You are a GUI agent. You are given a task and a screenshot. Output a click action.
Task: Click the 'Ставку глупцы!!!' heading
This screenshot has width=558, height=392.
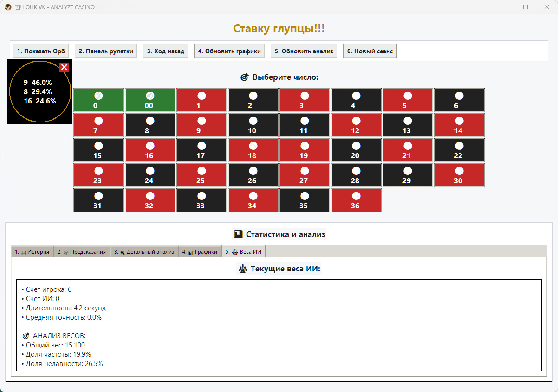tap(279, 29)
